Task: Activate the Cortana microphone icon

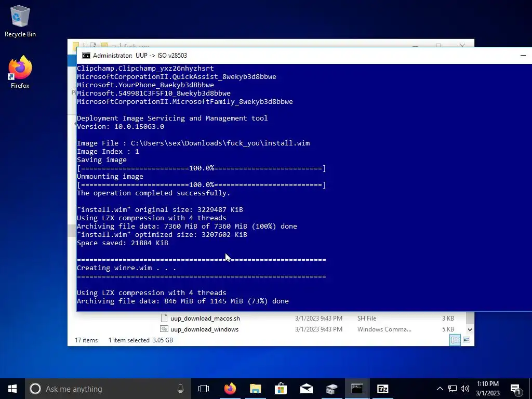Action: click(x=180, y=389)
